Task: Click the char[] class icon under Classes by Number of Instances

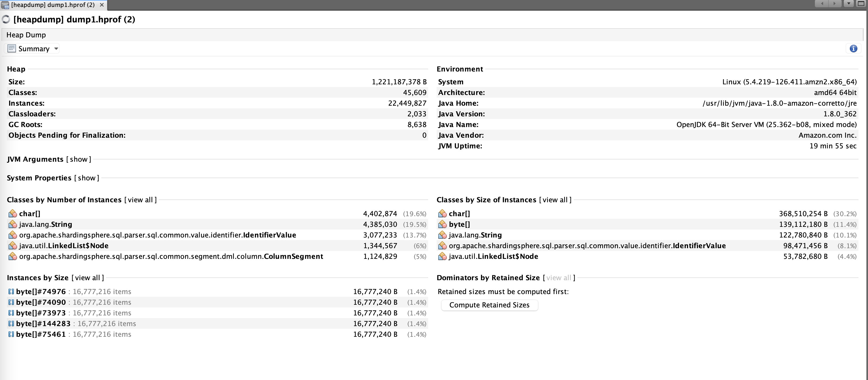Action: [x=13, y=213]
